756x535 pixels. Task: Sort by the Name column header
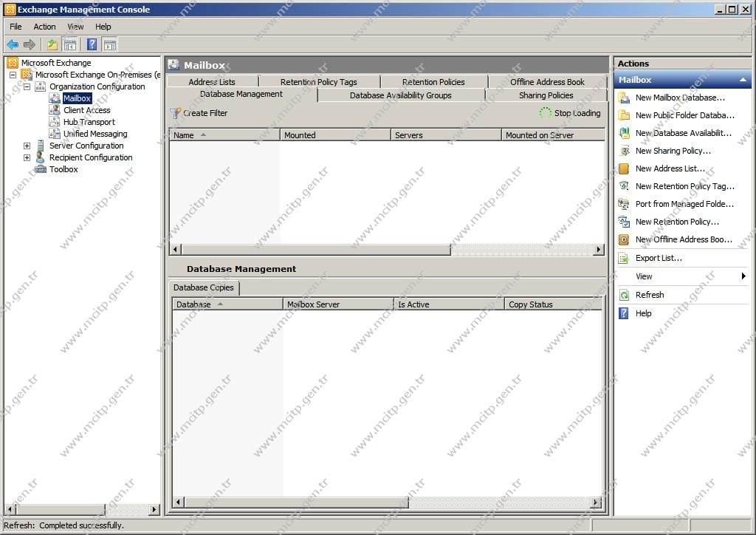pyautogui.click(x=225, y=135)
